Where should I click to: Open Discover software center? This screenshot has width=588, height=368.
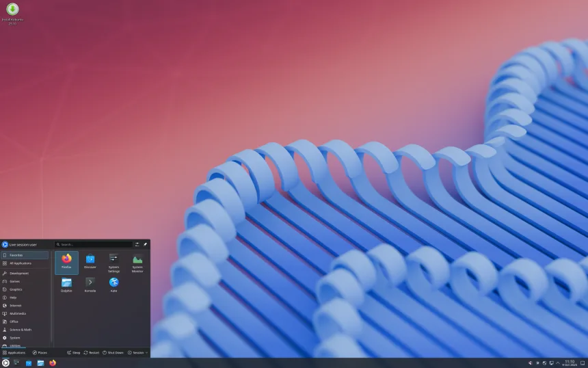coord(90,261)
